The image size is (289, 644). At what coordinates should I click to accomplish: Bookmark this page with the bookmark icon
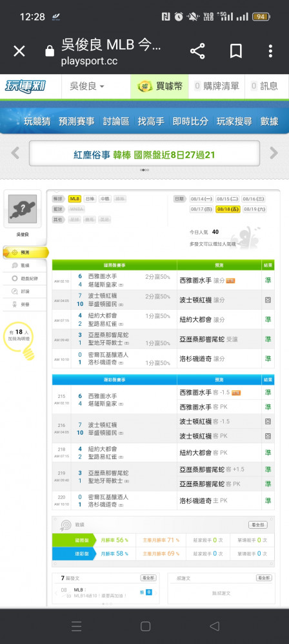[235, 51]
